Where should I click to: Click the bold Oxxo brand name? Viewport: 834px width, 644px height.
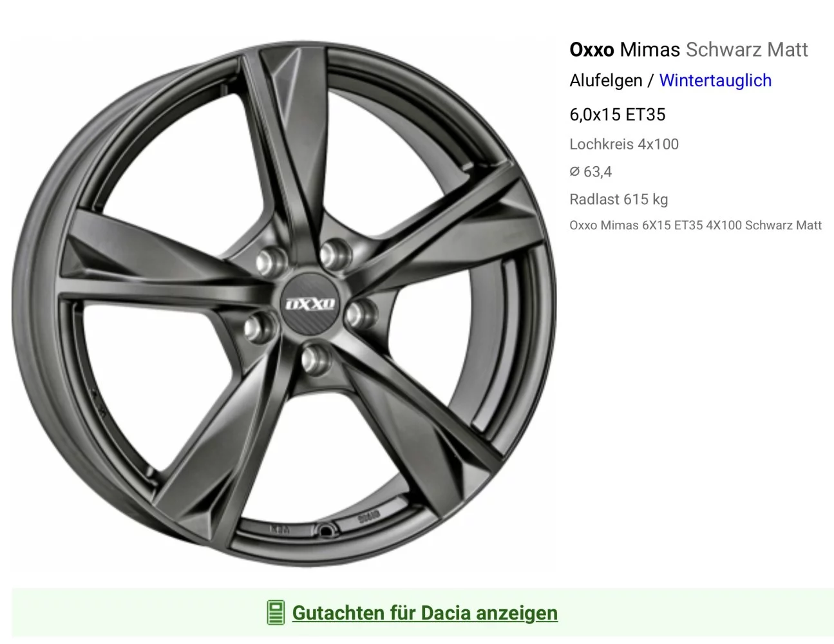[x=591, y=50]
